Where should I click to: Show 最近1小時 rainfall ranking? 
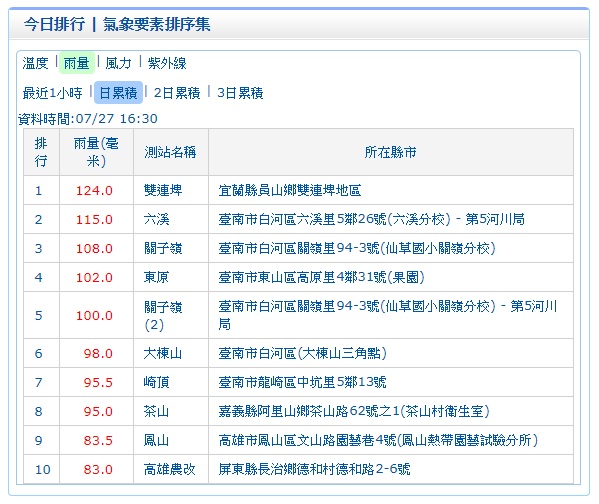tap(52, 93)
